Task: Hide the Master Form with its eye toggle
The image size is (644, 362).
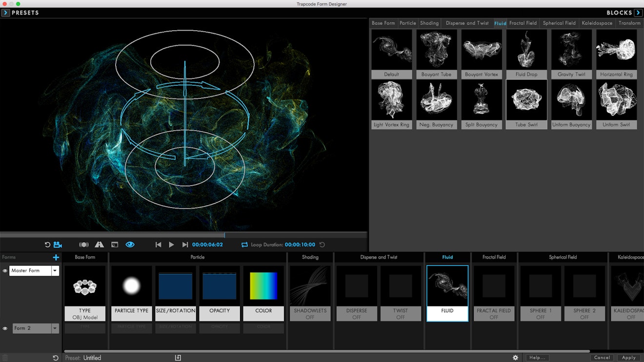Action: 5,270
